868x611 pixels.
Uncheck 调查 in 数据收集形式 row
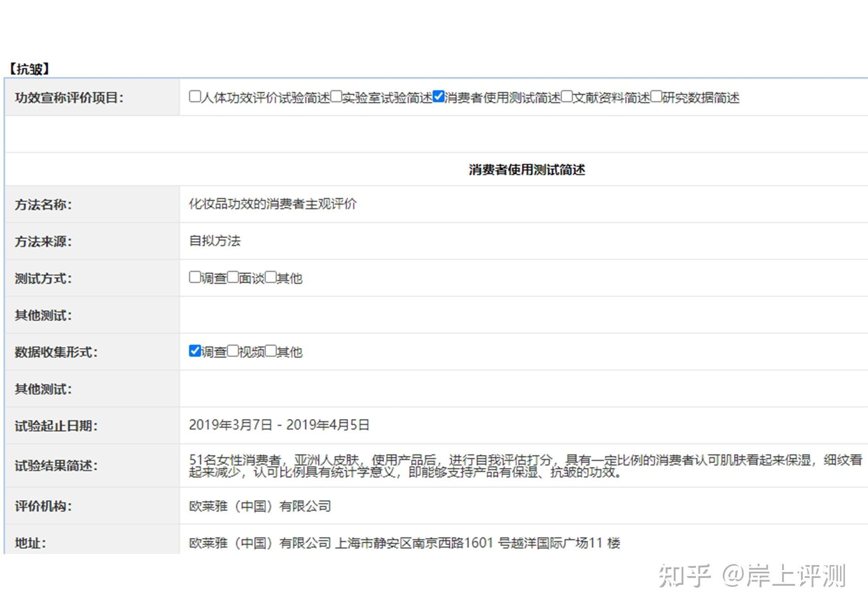(195, 351)
